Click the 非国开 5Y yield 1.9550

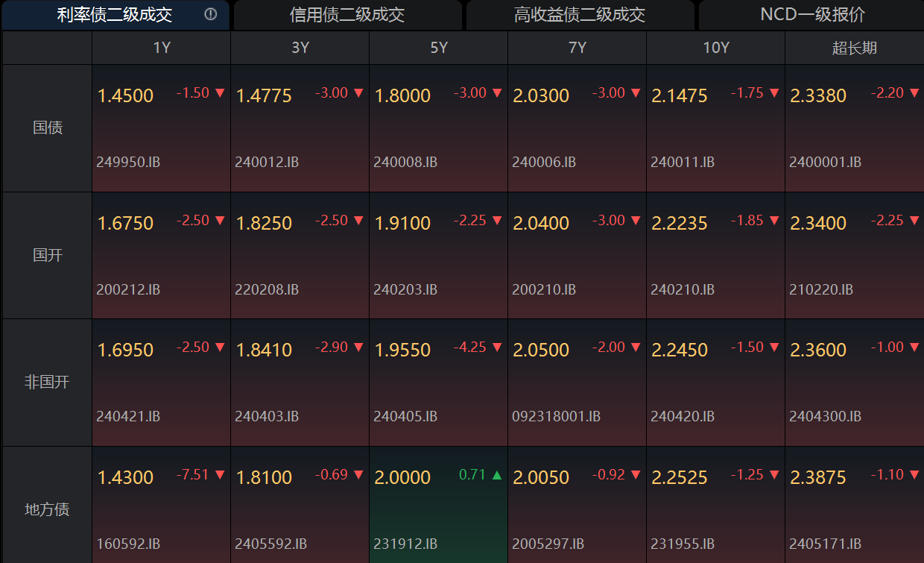402,350
